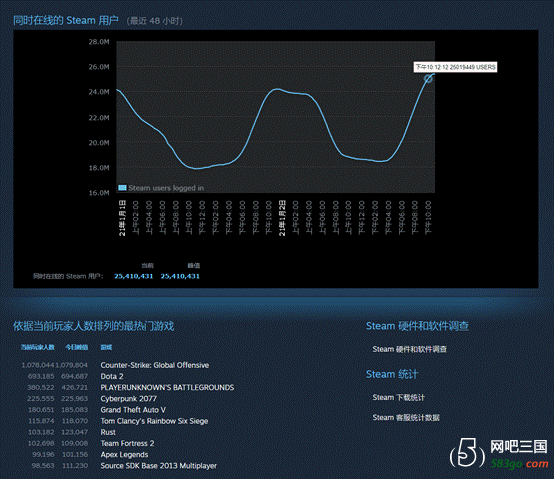The width and height of the screenshot is (554, 479).
Task: Open Counter-Strike: Global Offensive stats link
Action: tap(155, 365)
